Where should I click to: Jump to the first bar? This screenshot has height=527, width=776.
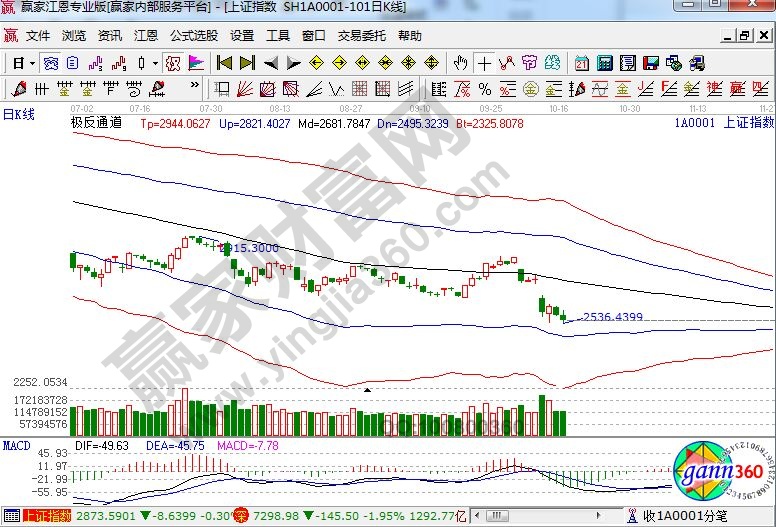point(224,62)
